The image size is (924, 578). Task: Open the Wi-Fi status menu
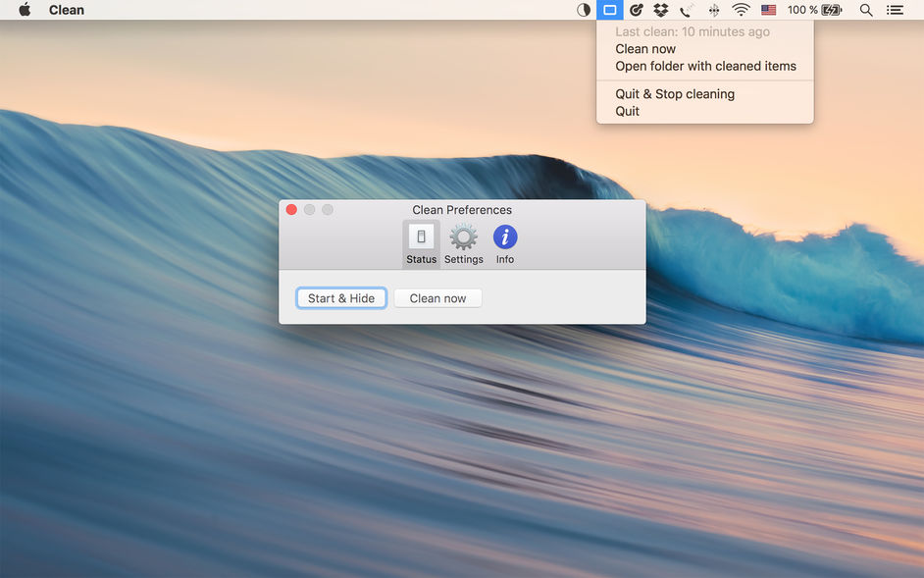[741, 10]
